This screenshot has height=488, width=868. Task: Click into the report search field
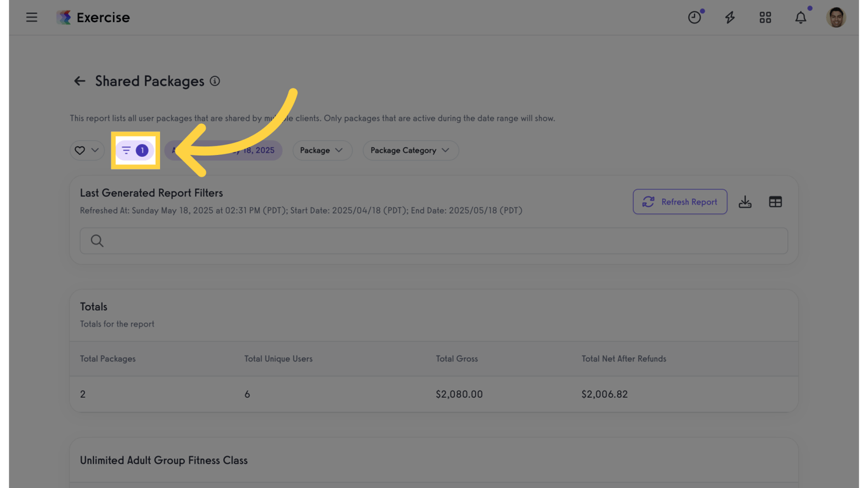pyautogui.click(x=433, y=241)
